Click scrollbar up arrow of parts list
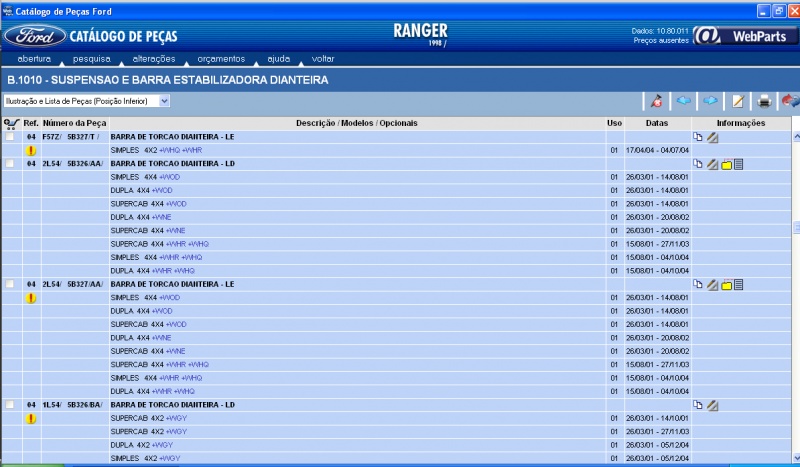This screenshot has height=467, width=800. coord(796,137)
